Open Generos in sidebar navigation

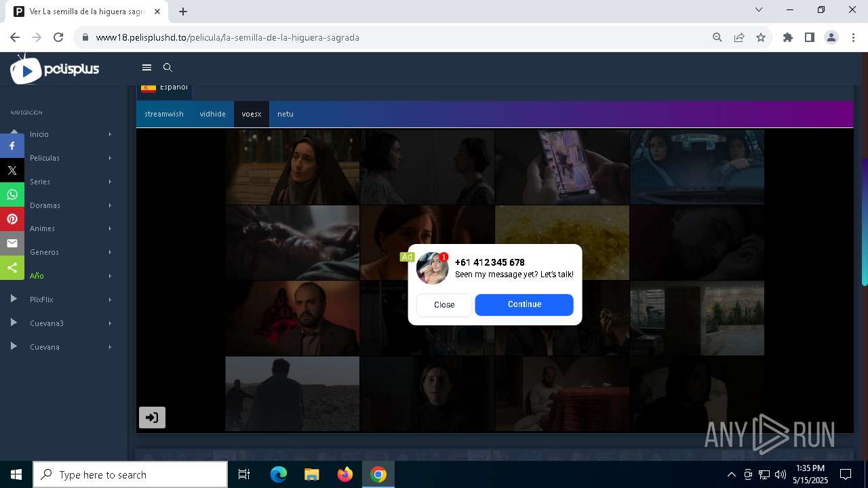[44, 252]
